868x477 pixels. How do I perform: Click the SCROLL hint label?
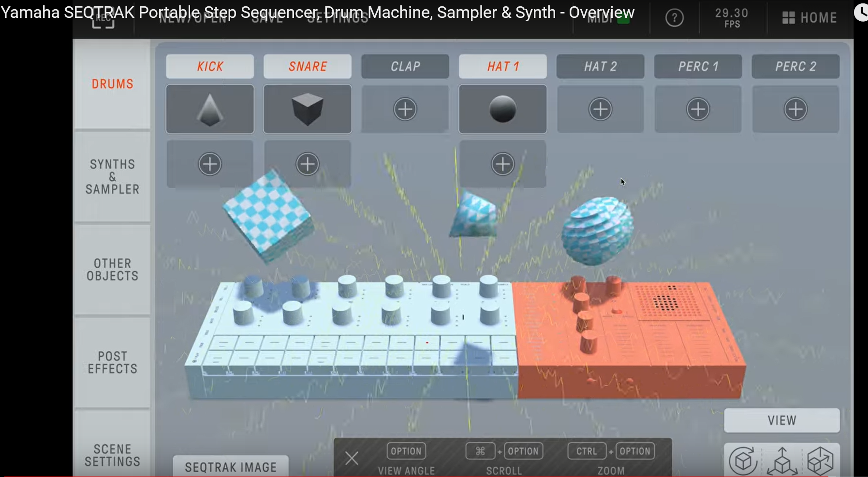[x=504, y=471]
